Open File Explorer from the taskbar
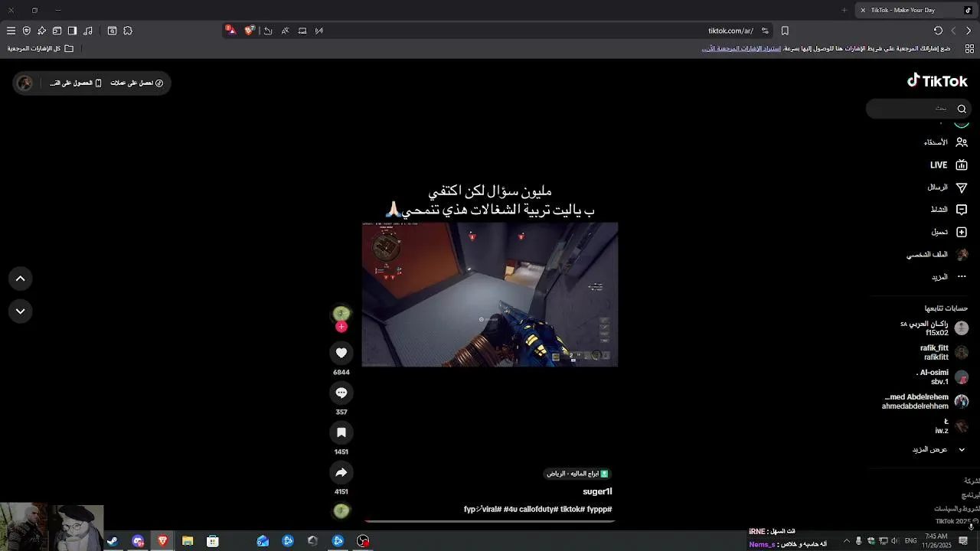This screenshot has height=551, width=980. [188, 541]
